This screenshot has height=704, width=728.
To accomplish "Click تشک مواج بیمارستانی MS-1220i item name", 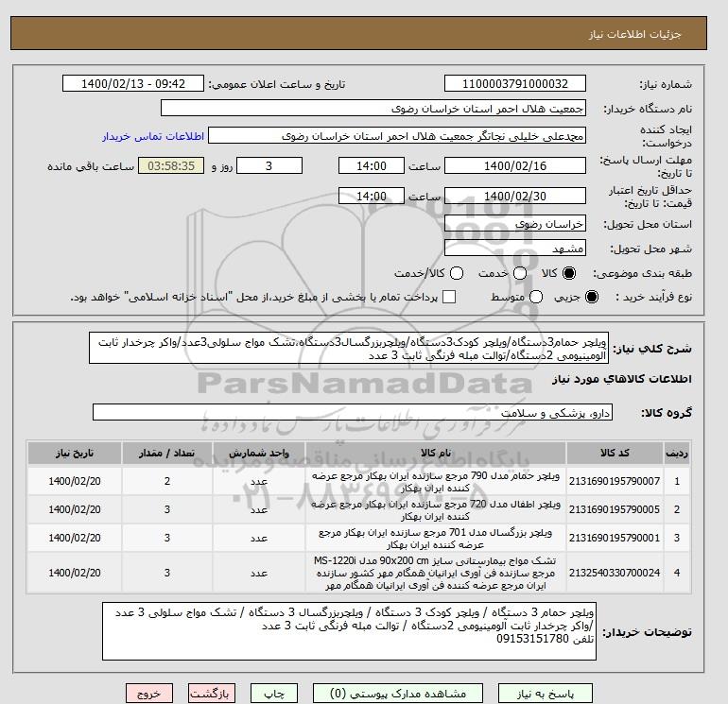I will (436, 574).
